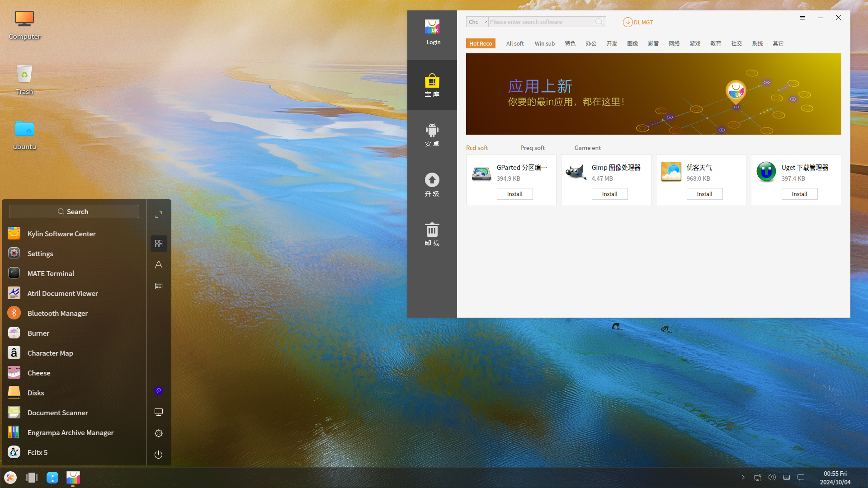Switch to the All soft tab
This screenshot has width=868, height=488.
click(x=515, y=43)
